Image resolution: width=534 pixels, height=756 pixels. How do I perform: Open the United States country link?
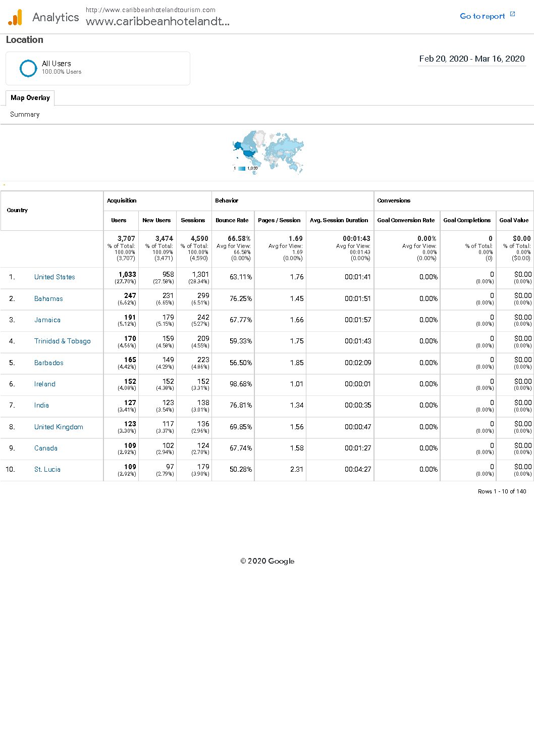(x=55, y=277)
